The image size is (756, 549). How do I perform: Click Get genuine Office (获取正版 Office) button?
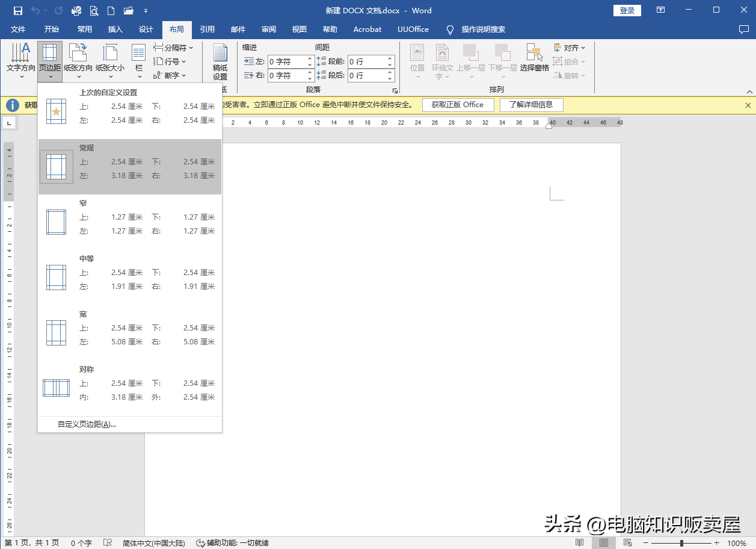tap(458, 105)
